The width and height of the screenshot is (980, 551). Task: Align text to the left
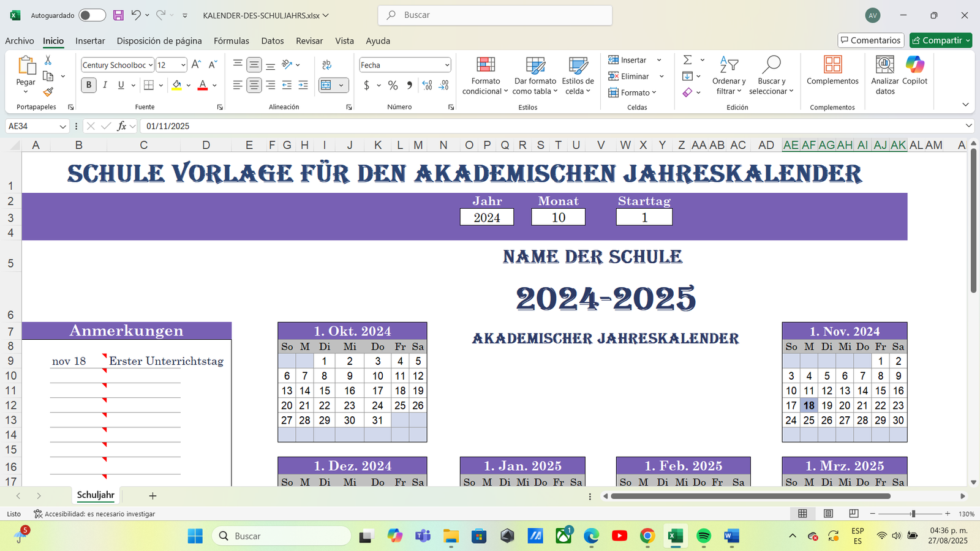238,85
